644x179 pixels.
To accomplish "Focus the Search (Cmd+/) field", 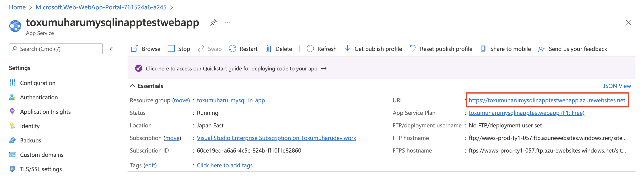I will [56, 49].
